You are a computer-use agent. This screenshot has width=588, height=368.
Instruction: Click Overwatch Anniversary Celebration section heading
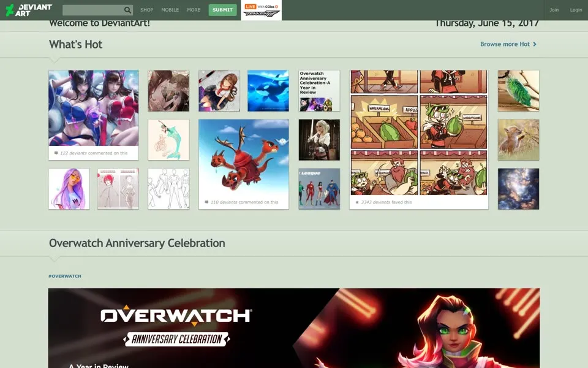coord(137,243)
